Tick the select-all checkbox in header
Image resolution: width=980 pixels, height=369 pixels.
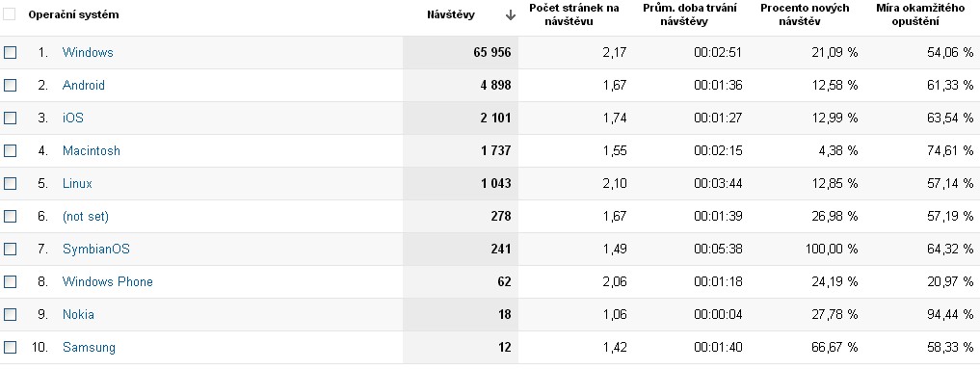(x=10, y=13)
